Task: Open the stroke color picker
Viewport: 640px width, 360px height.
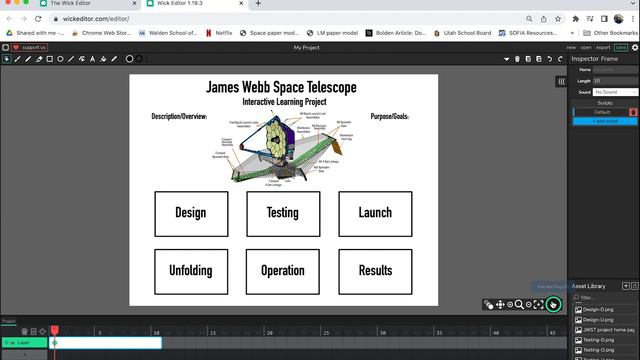Action: pos(140,59)
